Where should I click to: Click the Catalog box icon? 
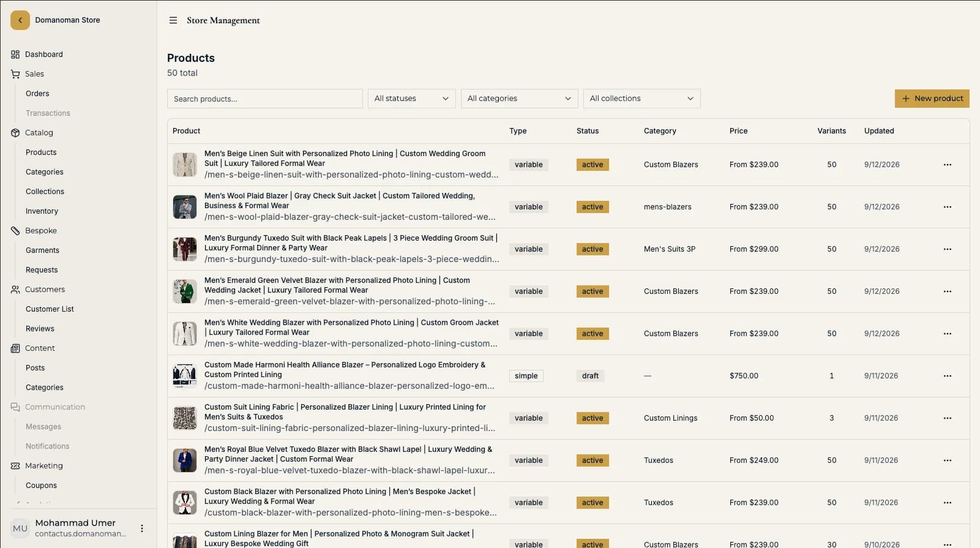click(x=15, y=133)
